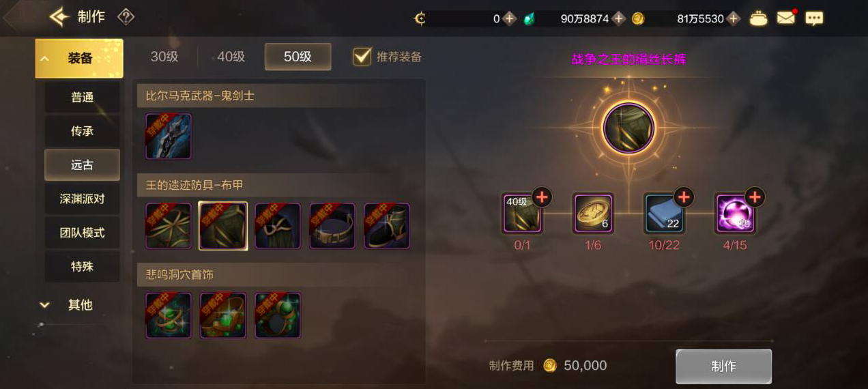
Task: Click the gold coin material slot 1/6
Action: tap(593, 214)
